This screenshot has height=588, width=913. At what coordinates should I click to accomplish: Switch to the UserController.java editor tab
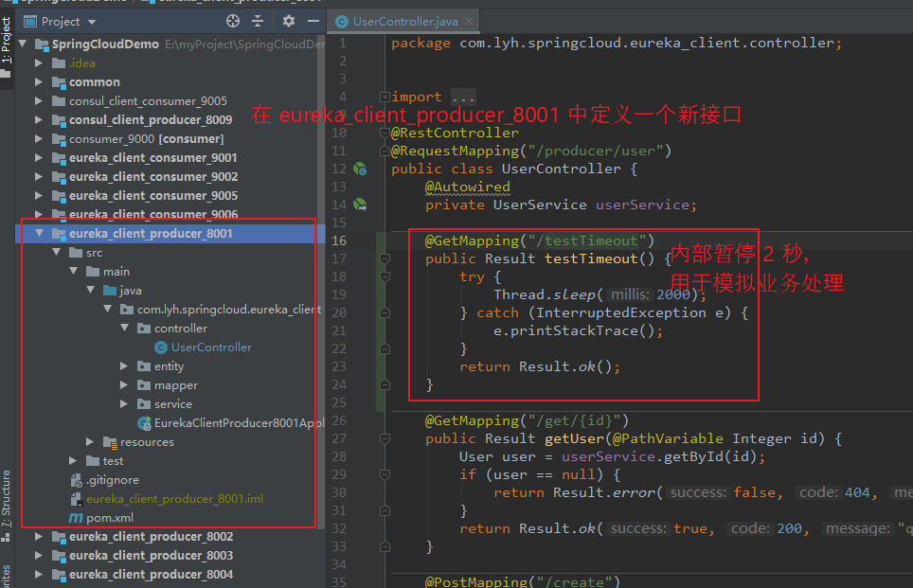coord(404,22)
